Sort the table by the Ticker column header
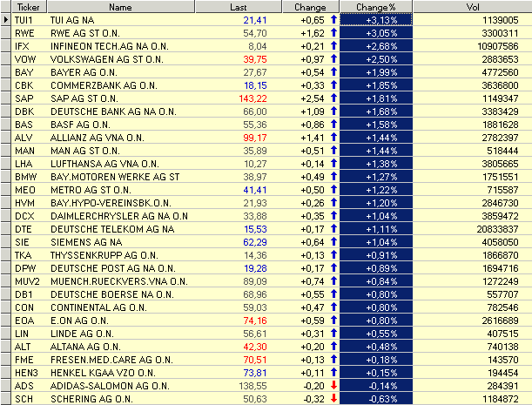 [30, 7]
